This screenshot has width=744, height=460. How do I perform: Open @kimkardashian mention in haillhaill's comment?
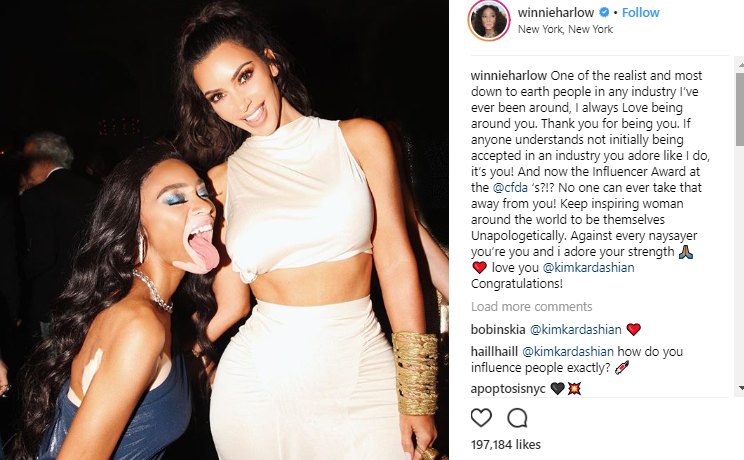coord(568,352)
